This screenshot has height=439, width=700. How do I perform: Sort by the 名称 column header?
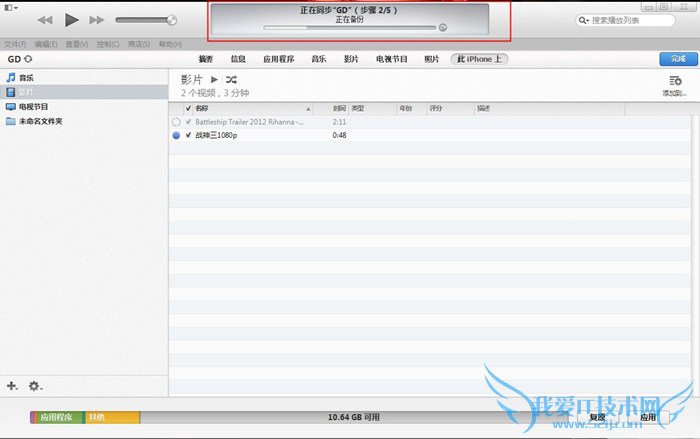pos(253,108)
